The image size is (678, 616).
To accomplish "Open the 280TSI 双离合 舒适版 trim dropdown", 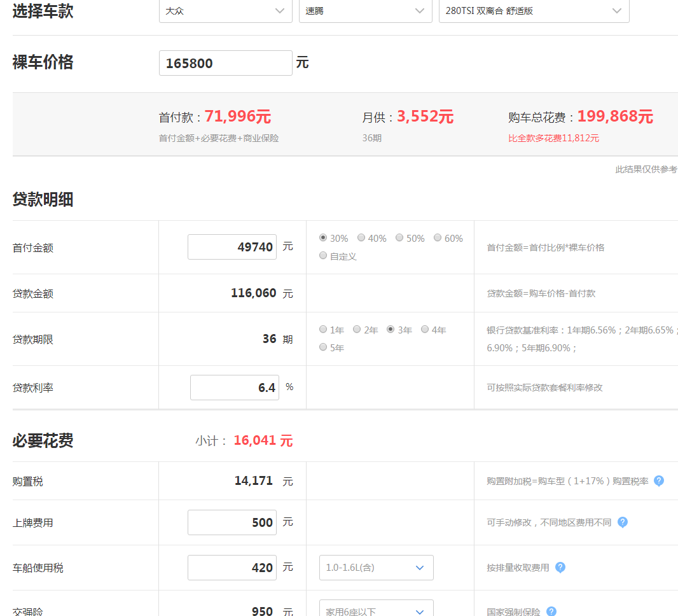I will tap(534, 11).
